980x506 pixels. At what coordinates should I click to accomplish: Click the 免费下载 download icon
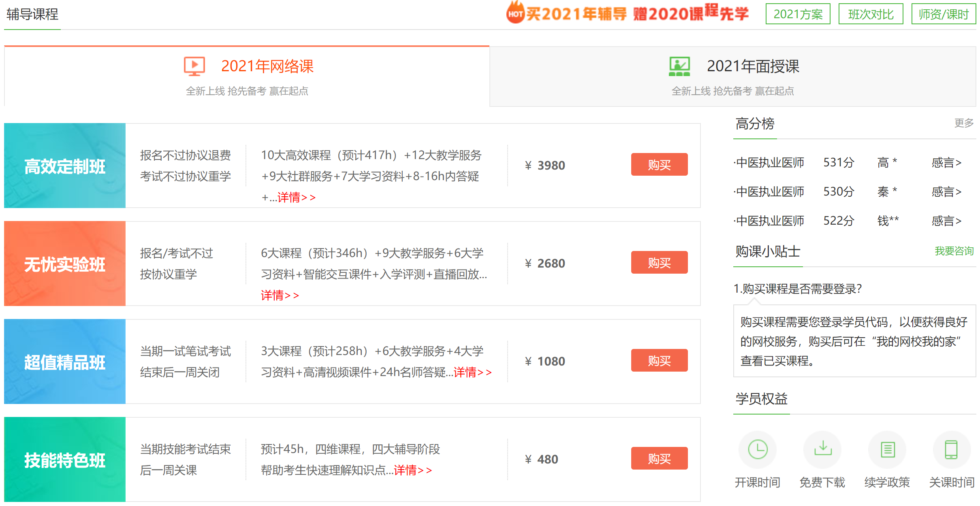[x=822, y=450]
